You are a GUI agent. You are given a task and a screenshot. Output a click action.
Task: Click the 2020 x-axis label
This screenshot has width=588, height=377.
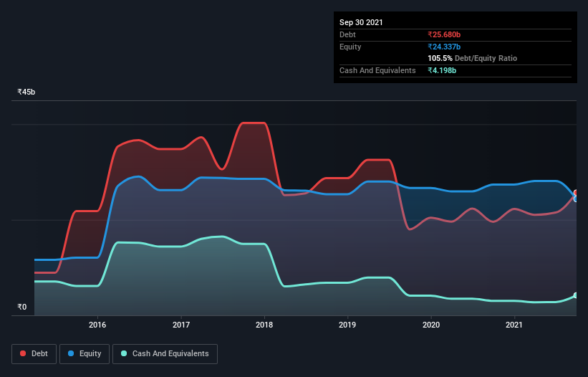point(431,325)
